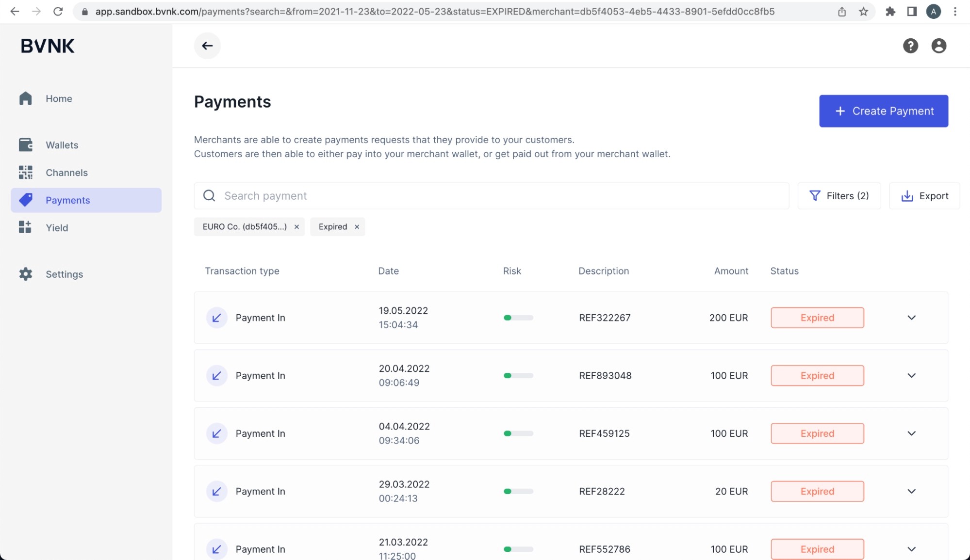Remove the EURO Co. filter chip
970x560 pixels.
point(296,227)
